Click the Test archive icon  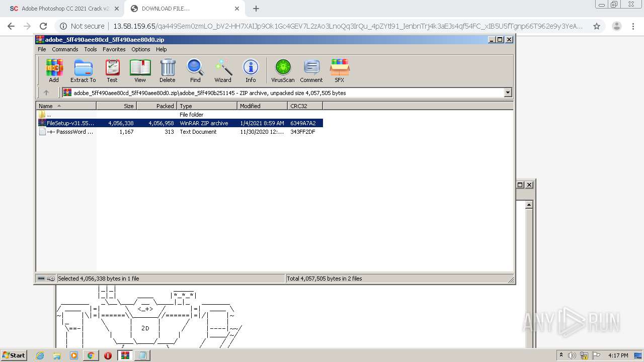(112, 70)
